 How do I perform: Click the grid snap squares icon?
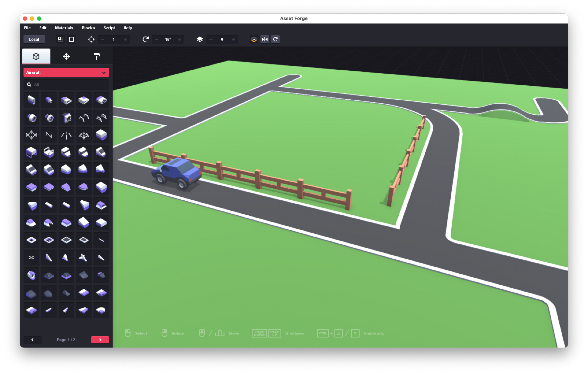[x=61, y=39]
